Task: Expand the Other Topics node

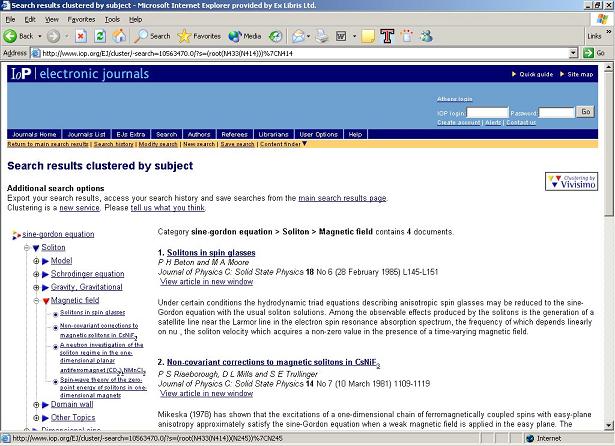Action: 36,418
